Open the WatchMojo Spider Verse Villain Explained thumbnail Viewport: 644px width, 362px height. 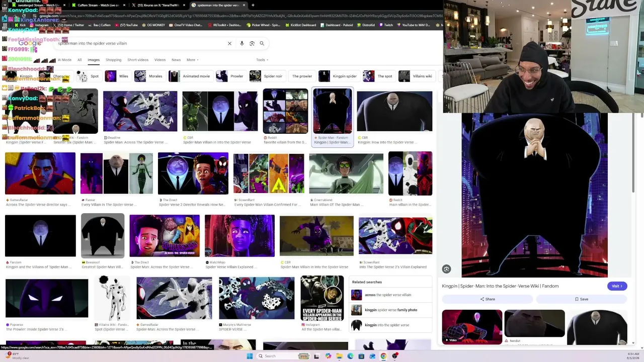[x=239, y=236]
